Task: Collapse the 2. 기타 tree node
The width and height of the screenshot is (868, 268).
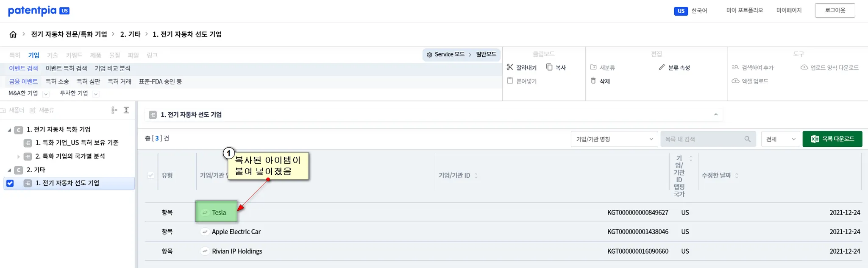Action: coord(9,170)
